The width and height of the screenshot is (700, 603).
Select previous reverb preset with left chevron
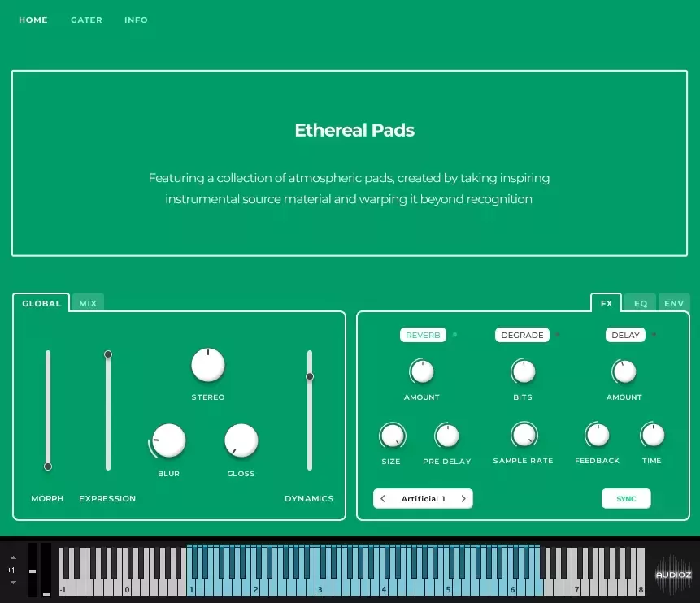[x=383, y=498]
